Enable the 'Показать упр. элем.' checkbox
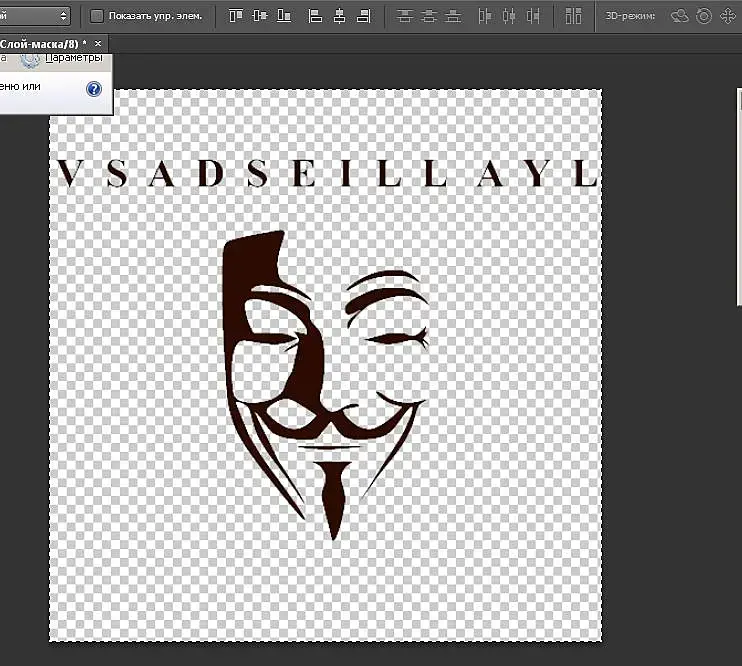Image resolution: width=742 pixels, height=666 pixels. (x=97, y=16)
